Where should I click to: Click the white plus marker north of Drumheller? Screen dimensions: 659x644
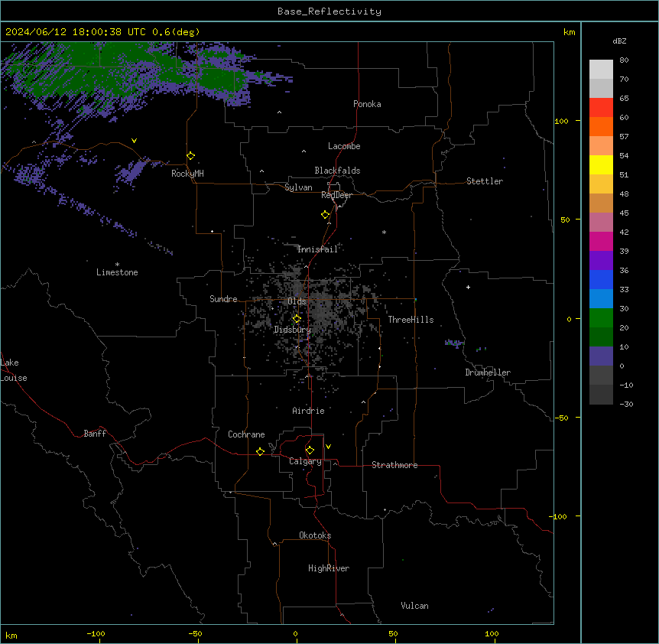click(x=468, y=287)
